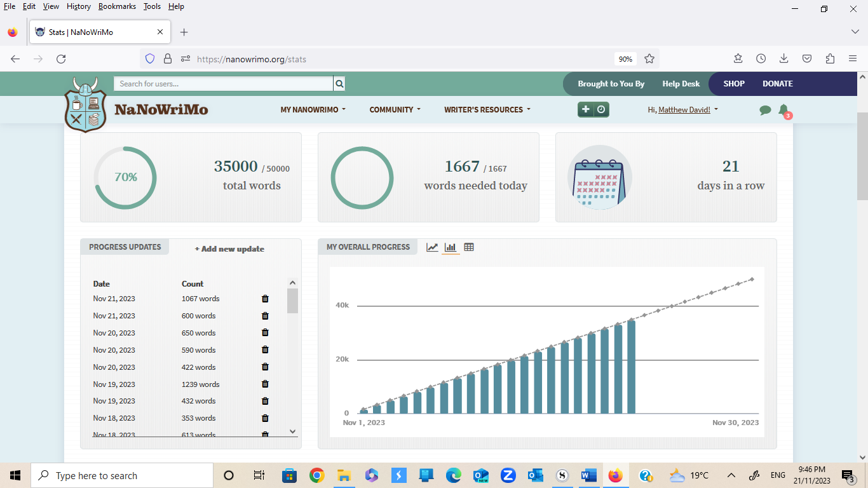This screenshot has height=488, width=868.
Task: Click the calendar streak icon
Action: (x=600, y=177)
